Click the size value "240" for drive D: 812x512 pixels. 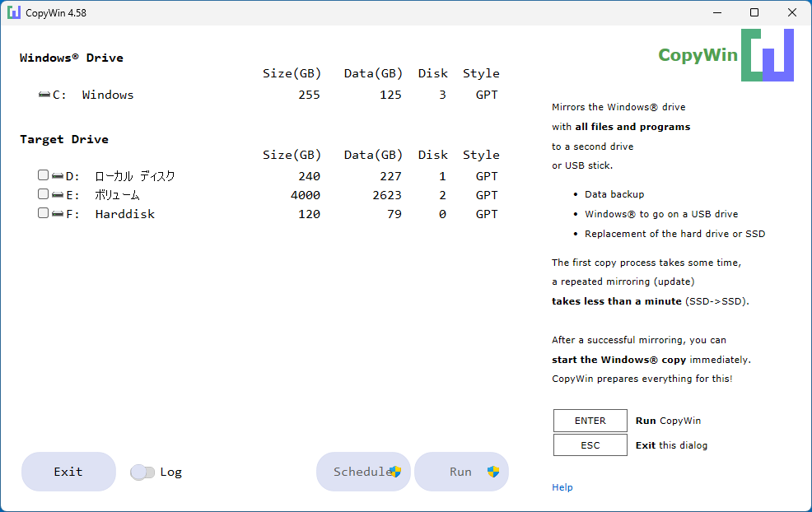[x=309, y=176]
